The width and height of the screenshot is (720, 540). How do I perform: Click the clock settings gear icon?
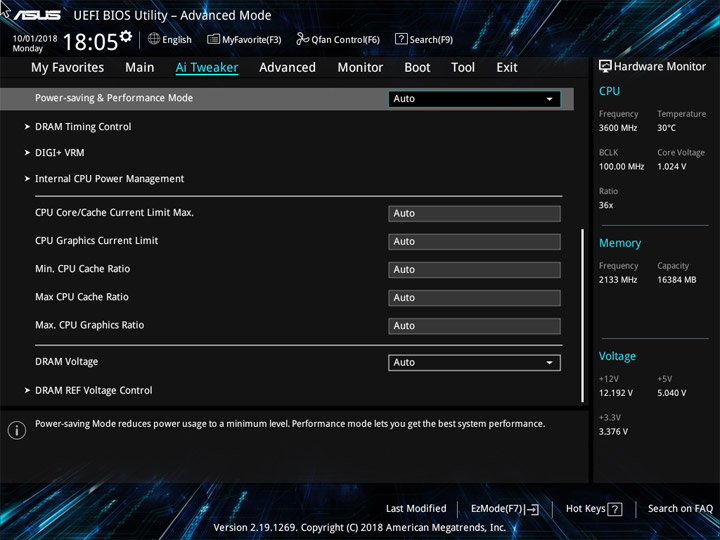pyautogui.click(x=125, y=36)
